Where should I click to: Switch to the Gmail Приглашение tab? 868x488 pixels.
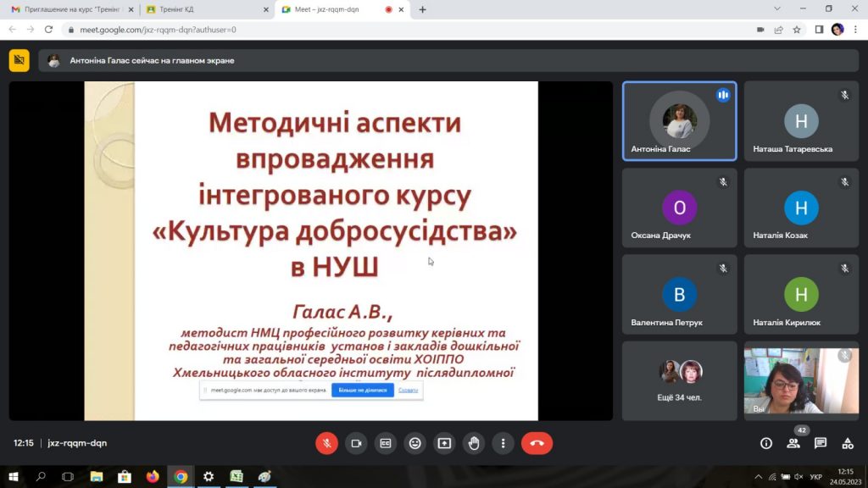(x=71, y=9)
